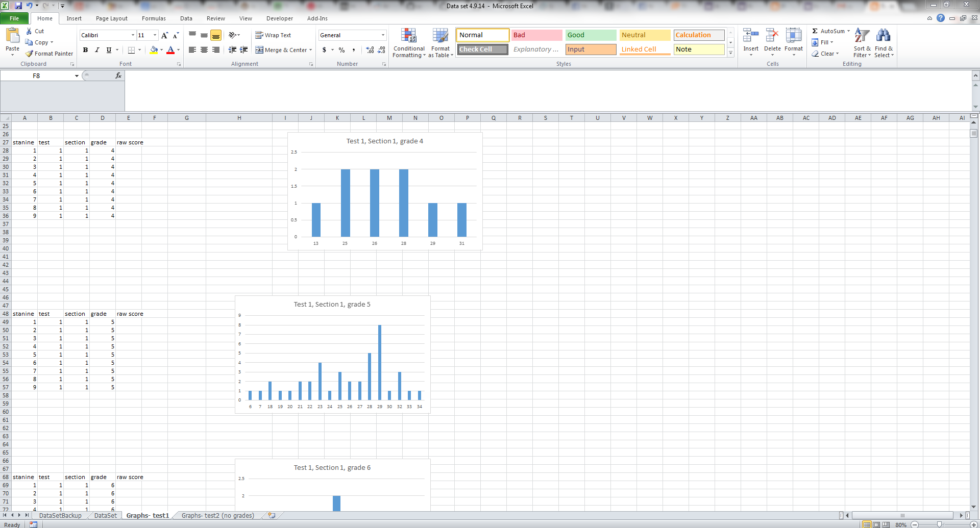The height and width of the screenshot is (528, 980).
Task: Open Sort & Filter menu
Action: [x=862, y=43]
